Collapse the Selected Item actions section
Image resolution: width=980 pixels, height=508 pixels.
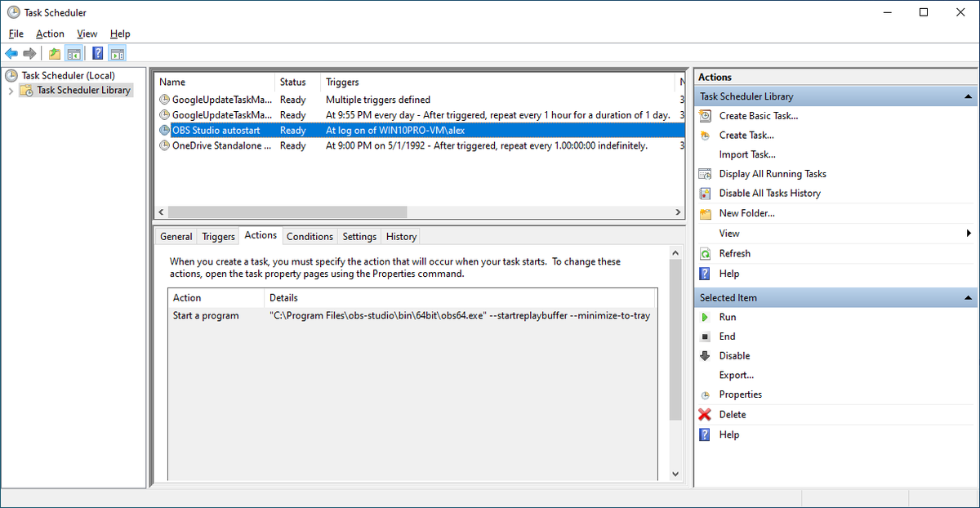click(x=969, y=298)
